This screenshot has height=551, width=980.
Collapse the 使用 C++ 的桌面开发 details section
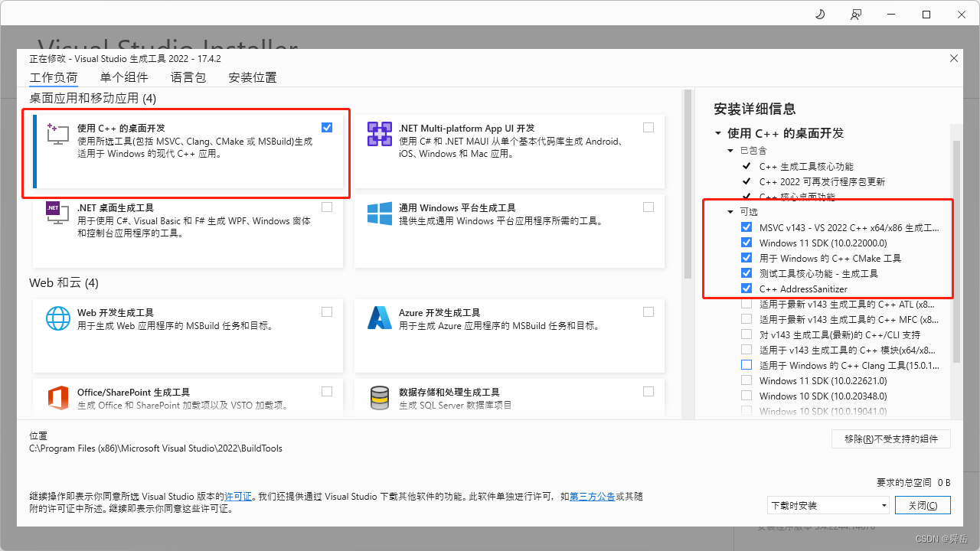point(718,133)
